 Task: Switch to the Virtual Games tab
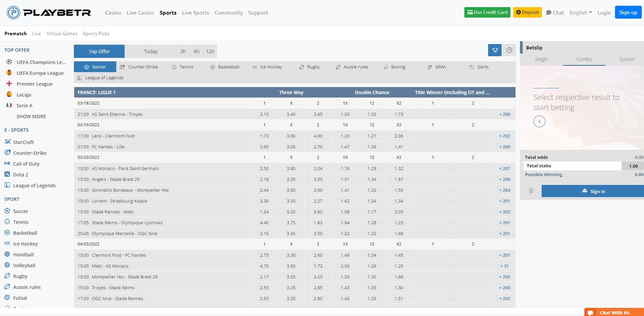[x=62, y=34]
